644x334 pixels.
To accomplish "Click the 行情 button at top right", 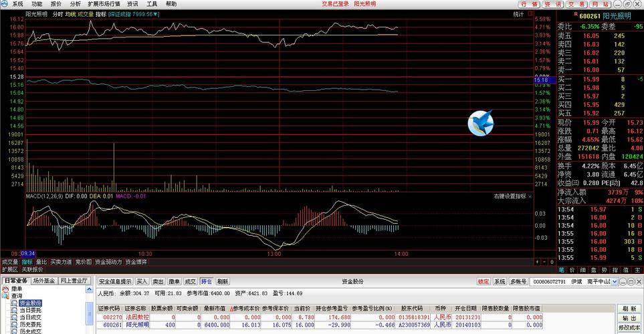I will 528,4.
